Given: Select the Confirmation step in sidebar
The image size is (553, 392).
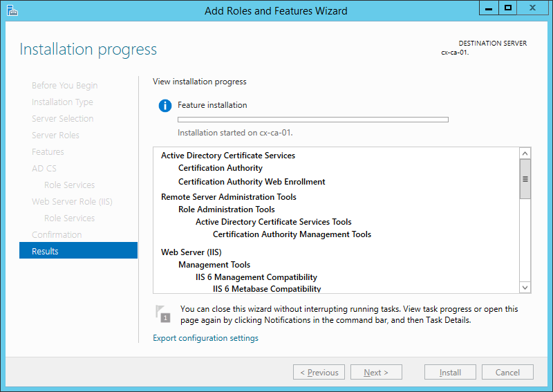Looking at the screenshot, I should click(x=57, y=234).
